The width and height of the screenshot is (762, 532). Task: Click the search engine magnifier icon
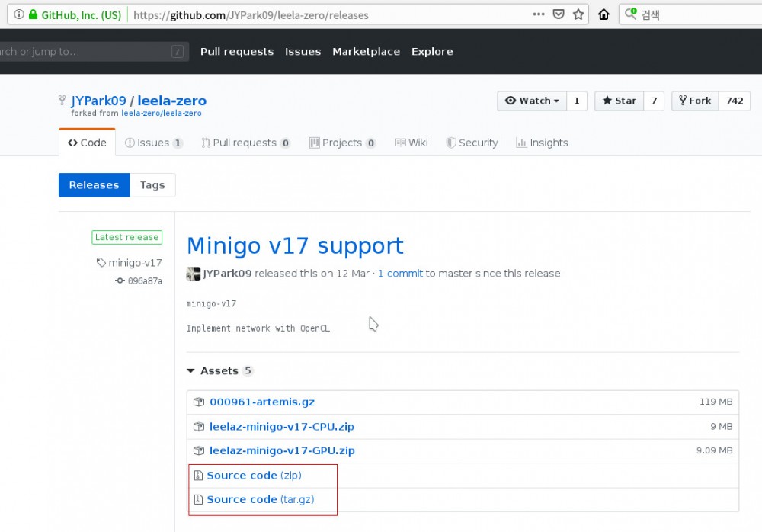(x=630, y=14)
